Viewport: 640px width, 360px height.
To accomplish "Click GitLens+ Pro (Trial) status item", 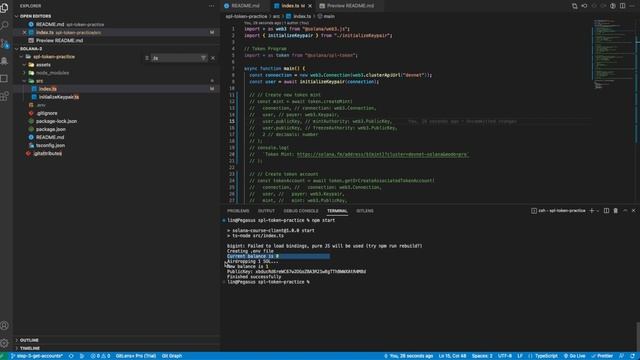I will [x=136, y=356].
